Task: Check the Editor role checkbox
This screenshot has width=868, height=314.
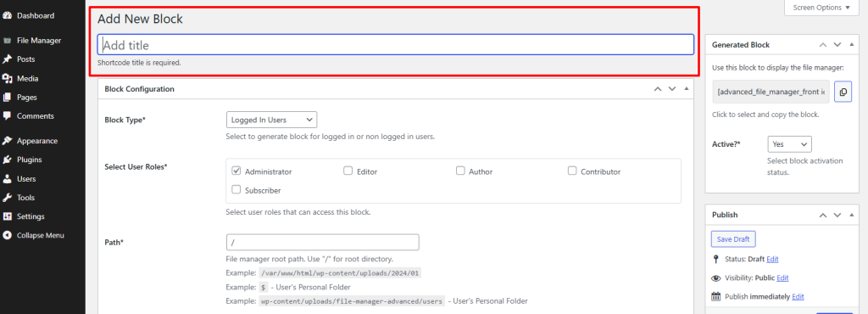Action: coord(348,171)
